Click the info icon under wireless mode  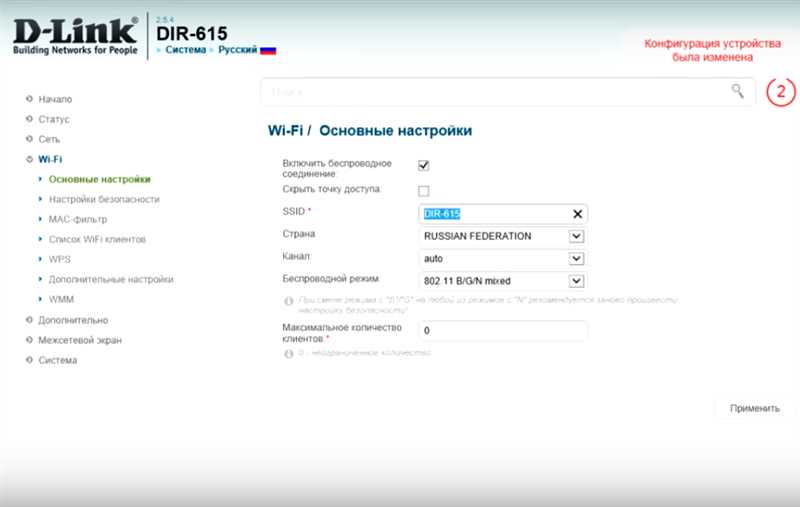[x=289, y=301]
